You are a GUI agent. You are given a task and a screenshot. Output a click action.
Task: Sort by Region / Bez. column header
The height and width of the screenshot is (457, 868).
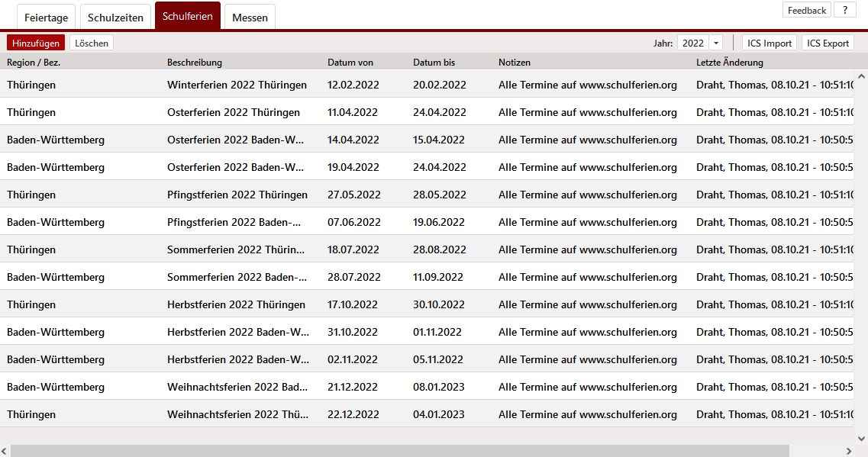click(34, 63)
